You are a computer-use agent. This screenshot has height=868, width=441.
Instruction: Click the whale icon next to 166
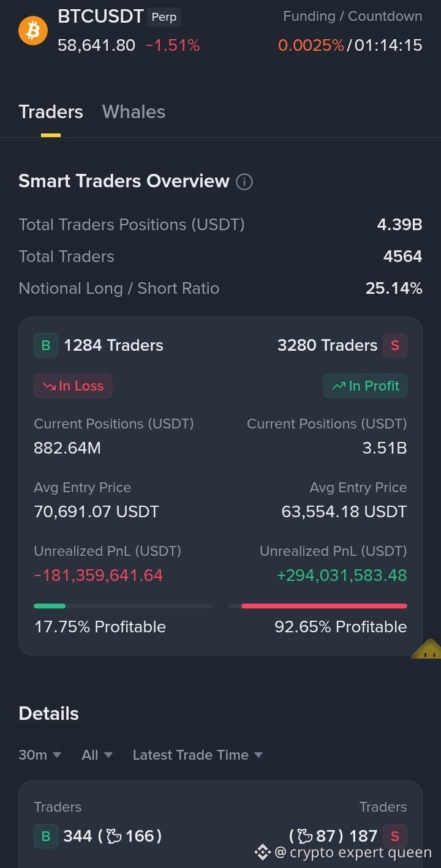click(x=114, y=836)
